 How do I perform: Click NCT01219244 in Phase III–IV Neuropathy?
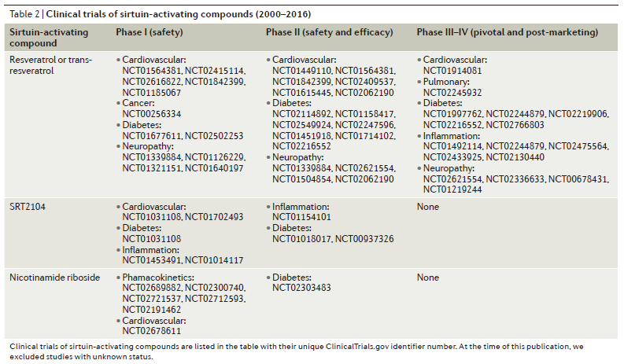point(452,189)
